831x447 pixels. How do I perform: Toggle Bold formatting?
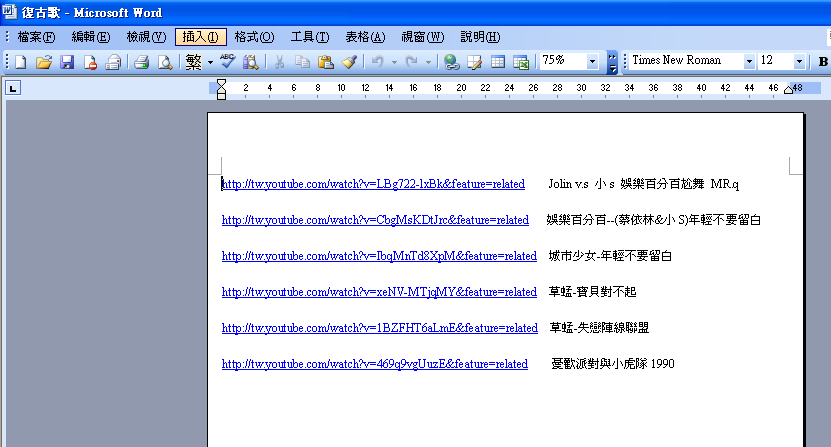[823, 61]
